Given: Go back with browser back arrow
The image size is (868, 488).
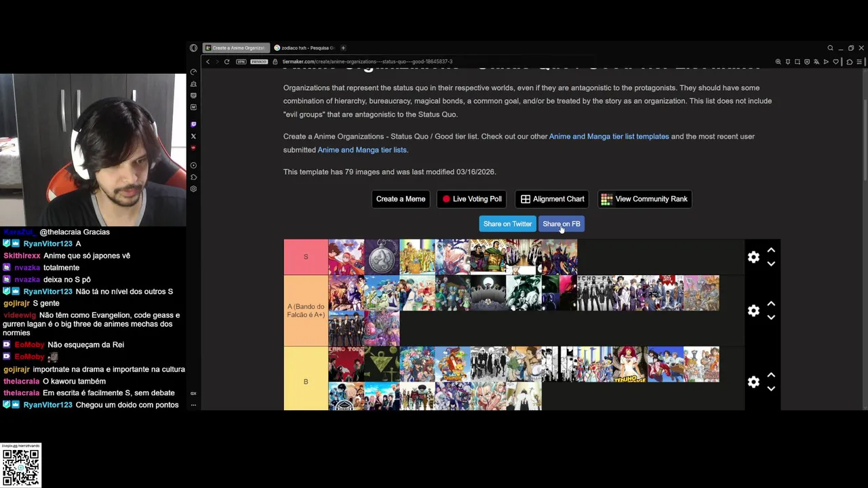Looking at the screenshot, I should tap(208, 62).
